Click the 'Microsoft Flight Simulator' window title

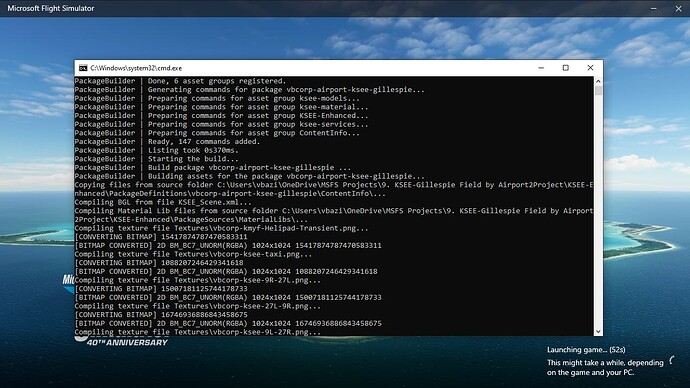click(x=51, y=8)
